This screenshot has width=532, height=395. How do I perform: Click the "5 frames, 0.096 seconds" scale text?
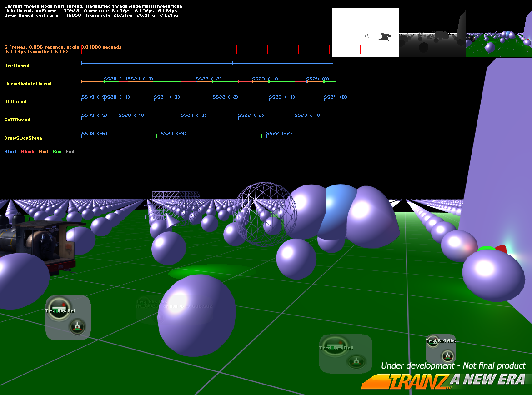click(x=63, y=47)
